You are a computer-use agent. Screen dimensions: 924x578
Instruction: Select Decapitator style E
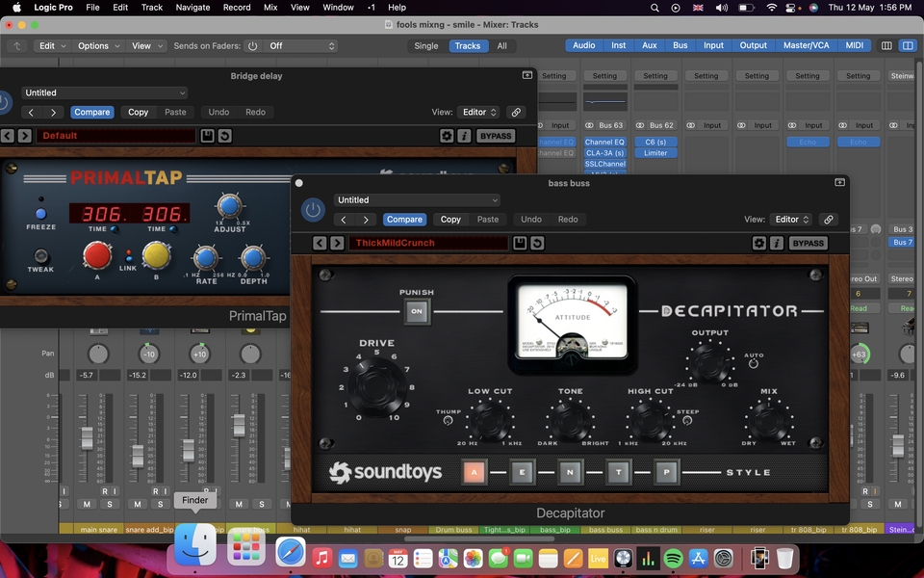pos(522,472)
